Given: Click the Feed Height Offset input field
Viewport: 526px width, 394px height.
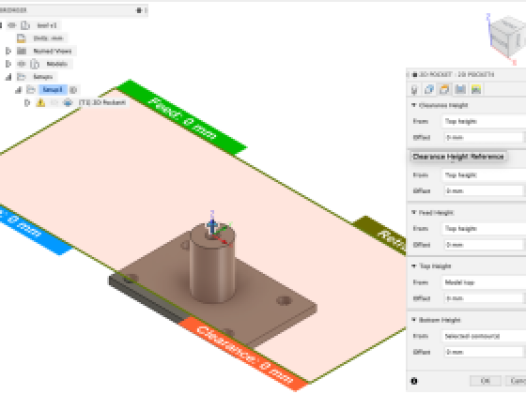Looking at the screenshot, I should [x=483, y=245].
